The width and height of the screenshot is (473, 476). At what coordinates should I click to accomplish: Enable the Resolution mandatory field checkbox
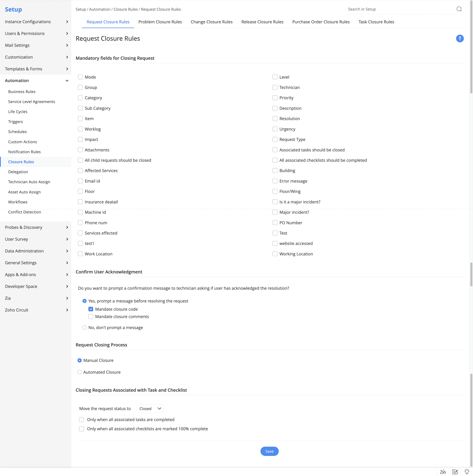(x=275, y=118)
